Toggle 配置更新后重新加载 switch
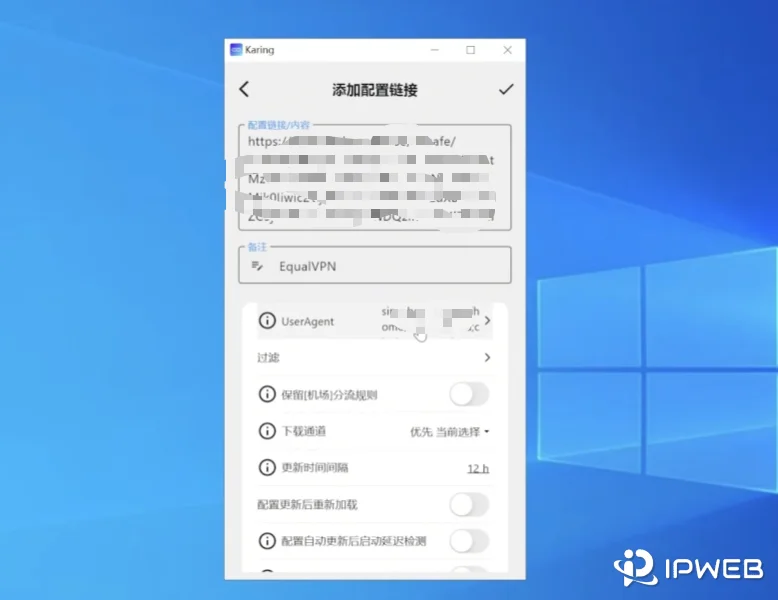 click(468, 504)
